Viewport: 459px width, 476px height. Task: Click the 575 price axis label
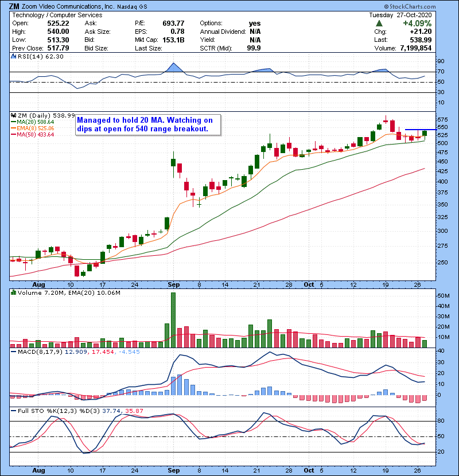[x=442, y=120]
